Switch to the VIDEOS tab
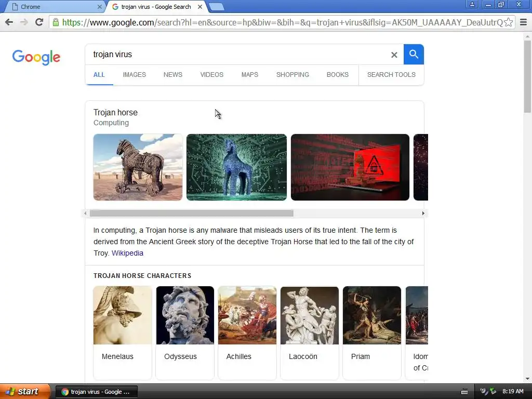This screenshot has height=399, width=532. [x=212, y=75]
